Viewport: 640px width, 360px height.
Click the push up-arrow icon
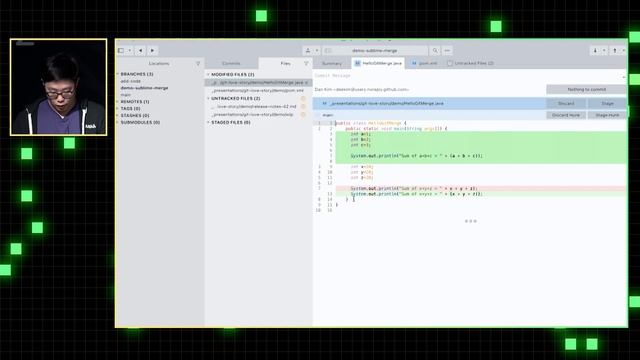[615, 51]
